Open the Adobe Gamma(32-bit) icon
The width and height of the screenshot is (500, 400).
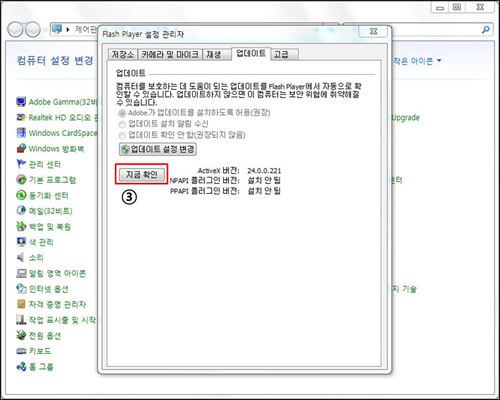(x=21, y=102)
